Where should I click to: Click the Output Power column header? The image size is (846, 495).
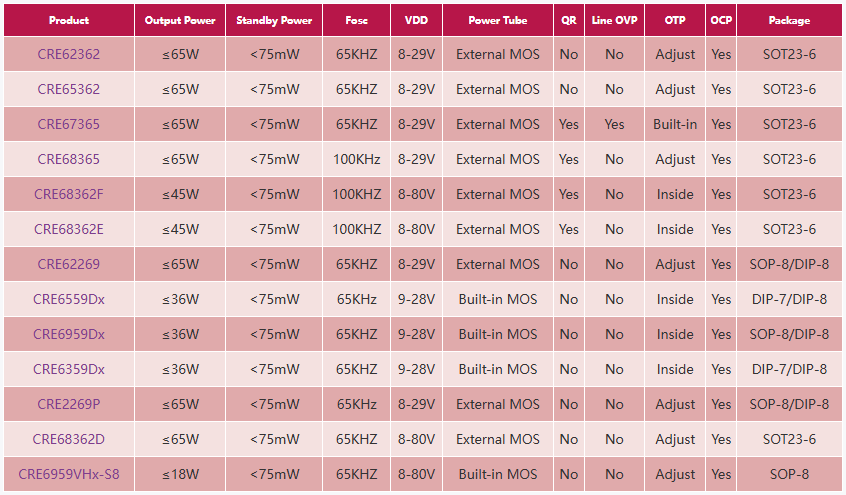pyautogui.click(x=180, y=20)
